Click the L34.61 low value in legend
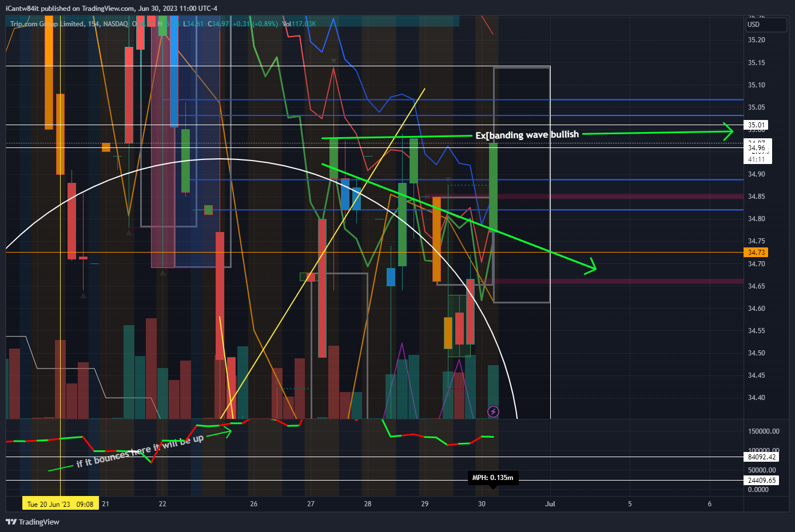795x532 pixels. click(x=193, y=24)
